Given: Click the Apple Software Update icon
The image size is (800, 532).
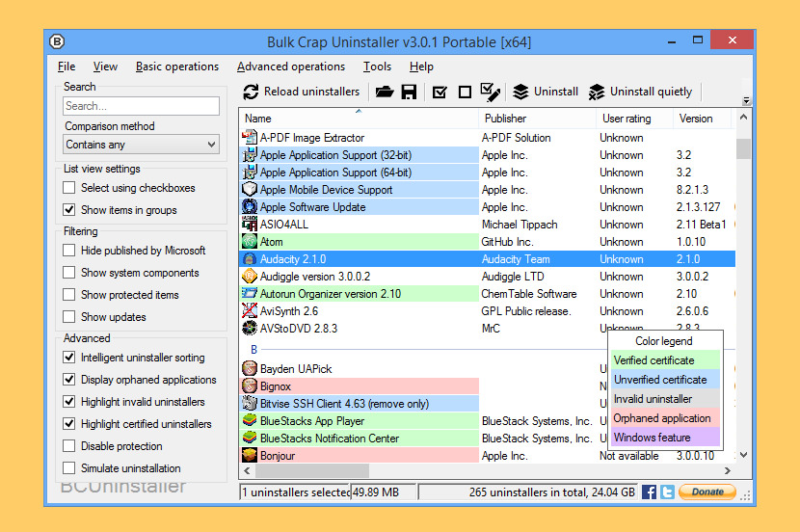Looking at the screenshot, I should click(x=250, y=206).
